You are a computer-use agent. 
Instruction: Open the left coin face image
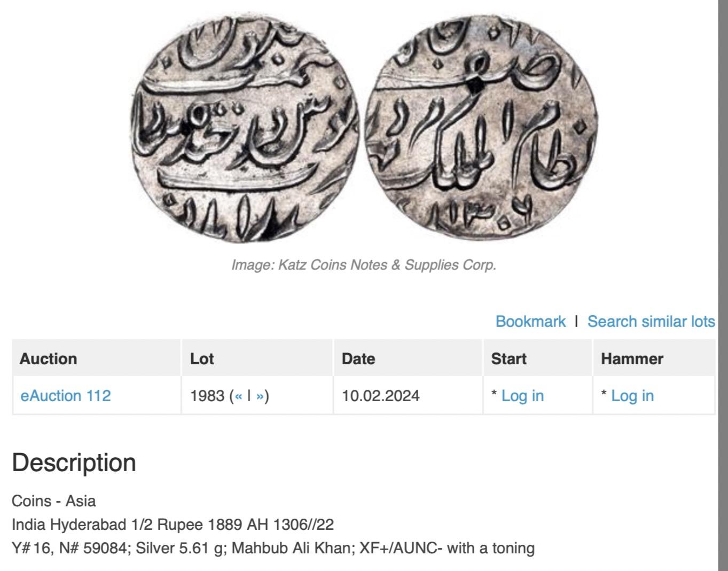[x=245, y=128]
